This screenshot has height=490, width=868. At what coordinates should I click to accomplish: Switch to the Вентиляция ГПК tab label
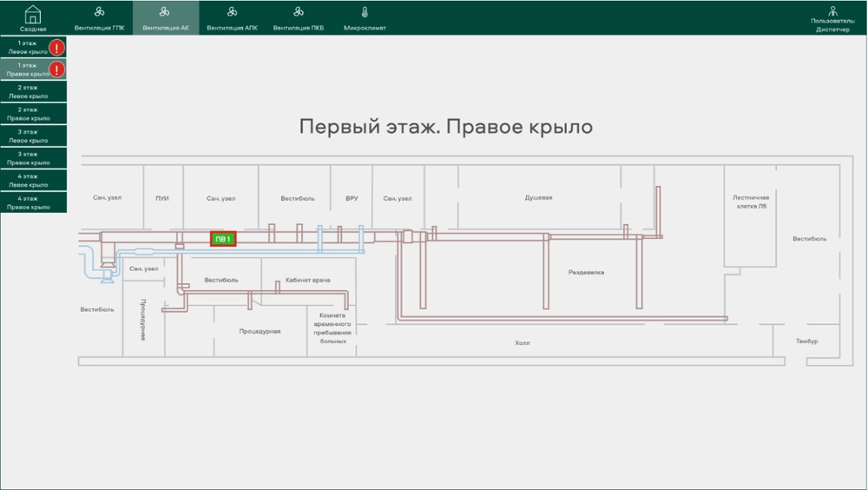(100, 28)
